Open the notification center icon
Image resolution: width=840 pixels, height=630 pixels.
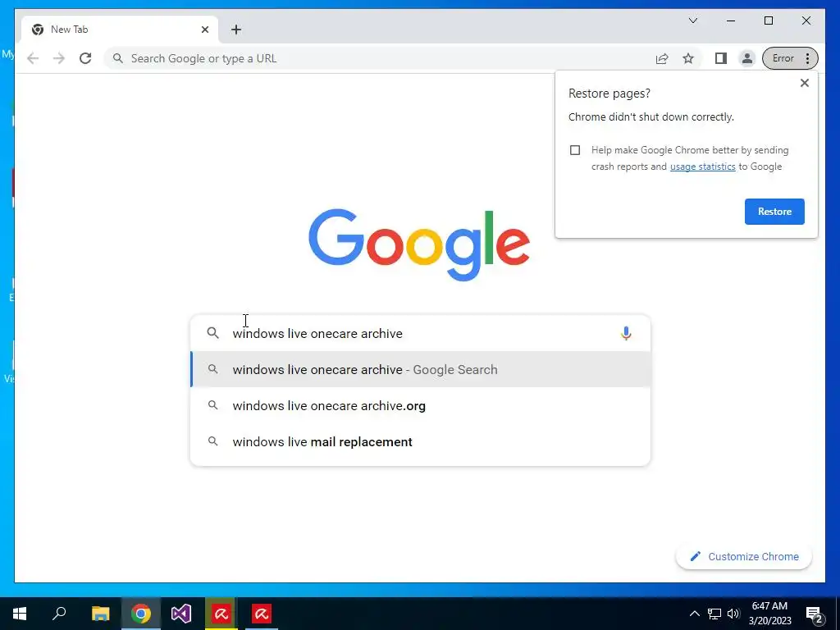[814, 614]
